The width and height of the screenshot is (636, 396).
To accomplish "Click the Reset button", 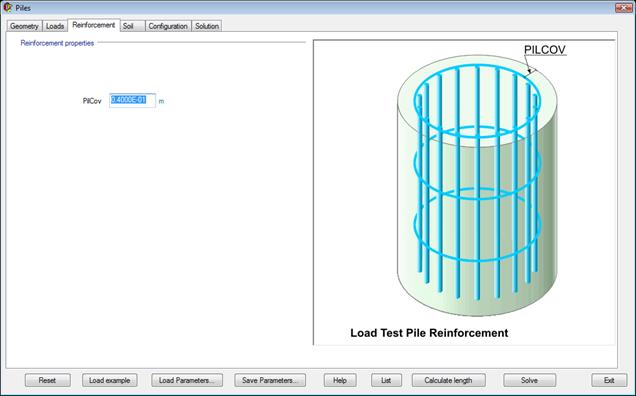I will coord(47,380).
